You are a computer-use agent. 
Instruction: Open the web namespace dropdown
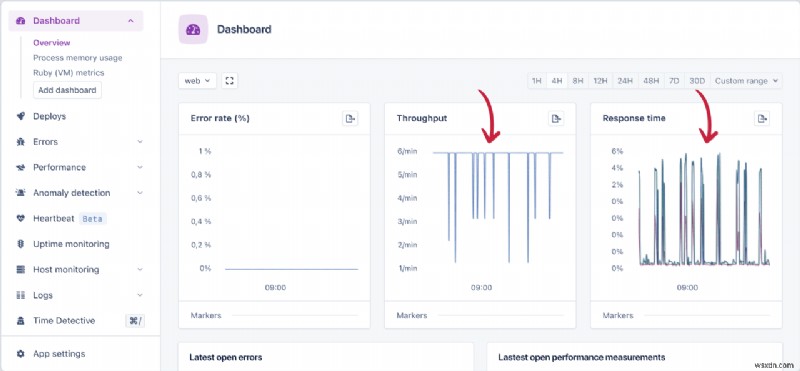[197, 81]
